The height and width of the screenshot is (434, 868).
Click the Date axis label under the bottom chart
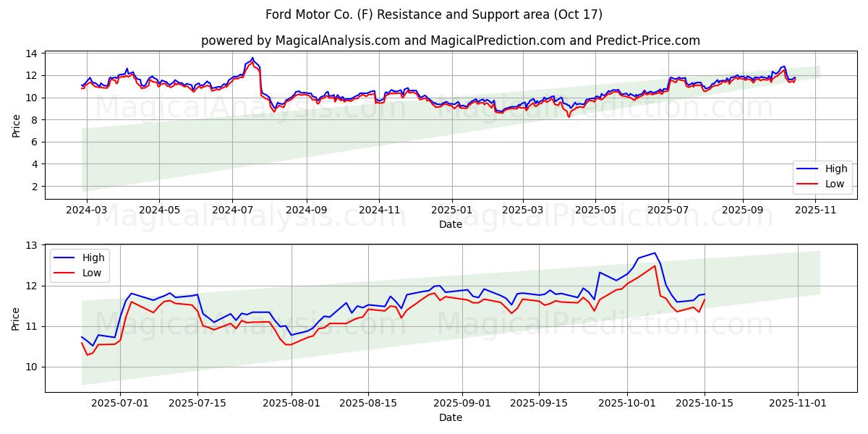click(x=450, y=417)
